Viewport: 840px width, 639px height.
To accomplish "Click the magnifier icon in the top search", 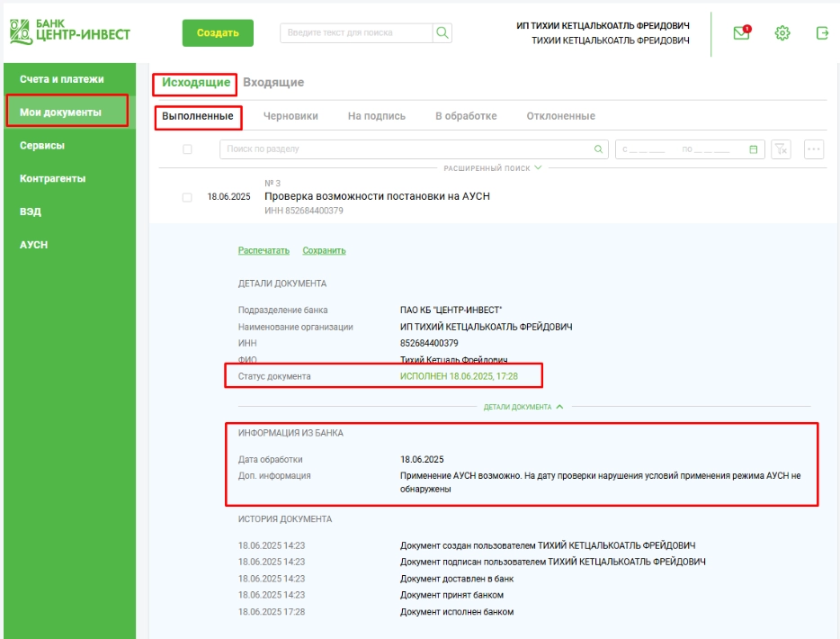I will pos(442,33).
